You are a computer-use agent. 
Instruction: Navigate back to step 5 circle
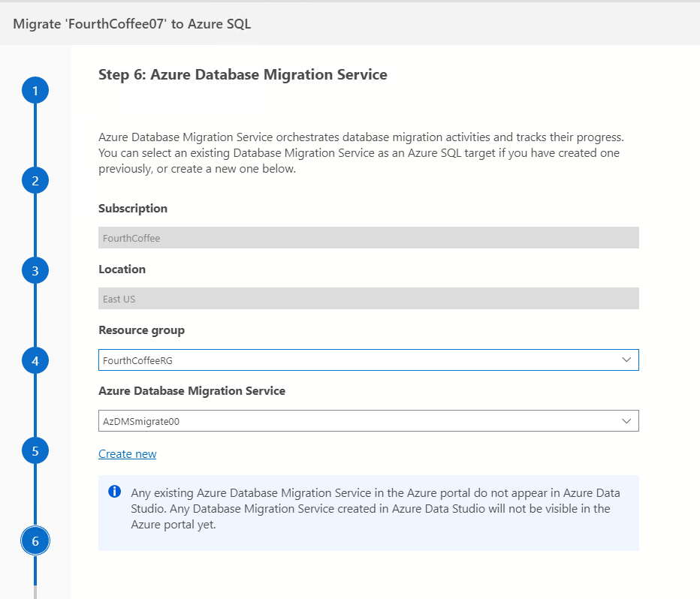(x=35, y=450)
